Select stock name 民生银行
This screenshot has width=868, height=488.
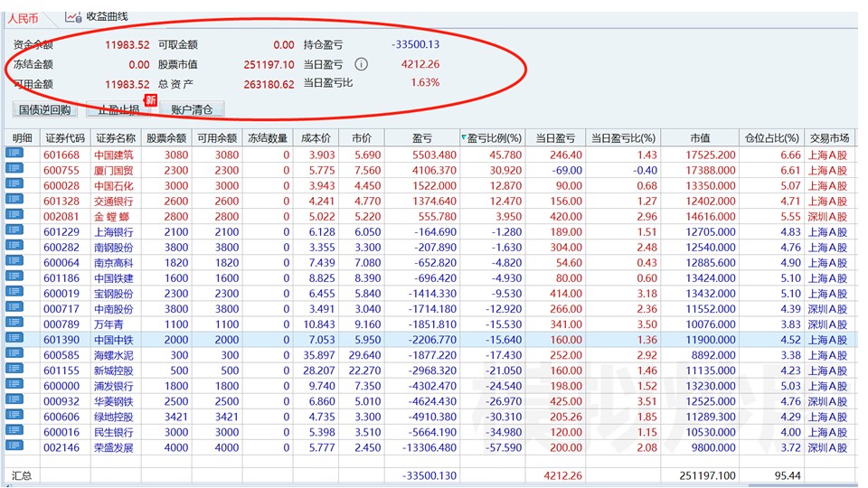[x=114, y=432]
